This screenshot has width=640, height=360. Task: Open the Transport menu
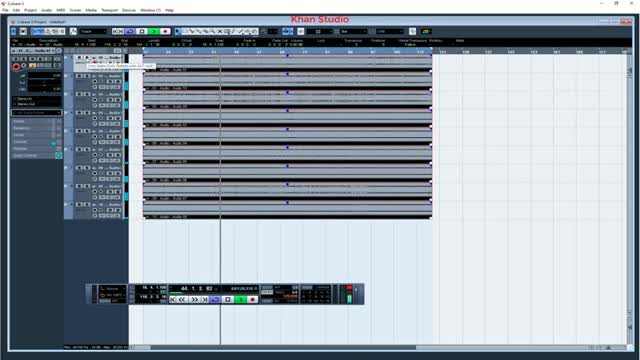coord(109,10)
